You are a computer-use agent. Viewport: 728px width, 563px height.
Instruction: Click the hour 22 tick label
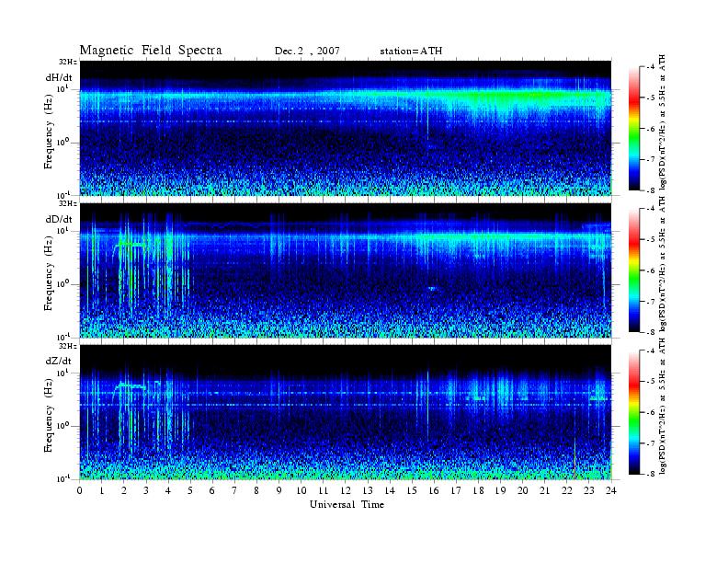(x=567, y=490)
